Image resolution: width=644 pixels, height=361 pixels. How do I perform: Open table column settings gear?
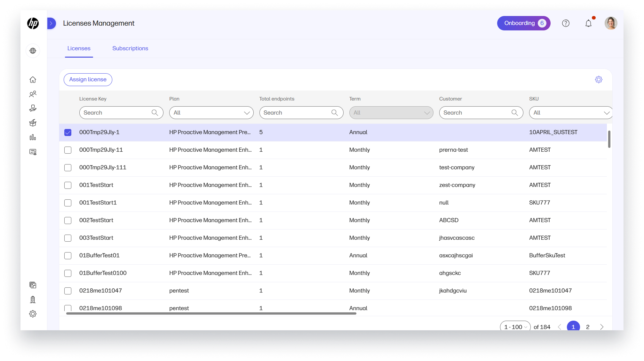[x=599, y=80]
